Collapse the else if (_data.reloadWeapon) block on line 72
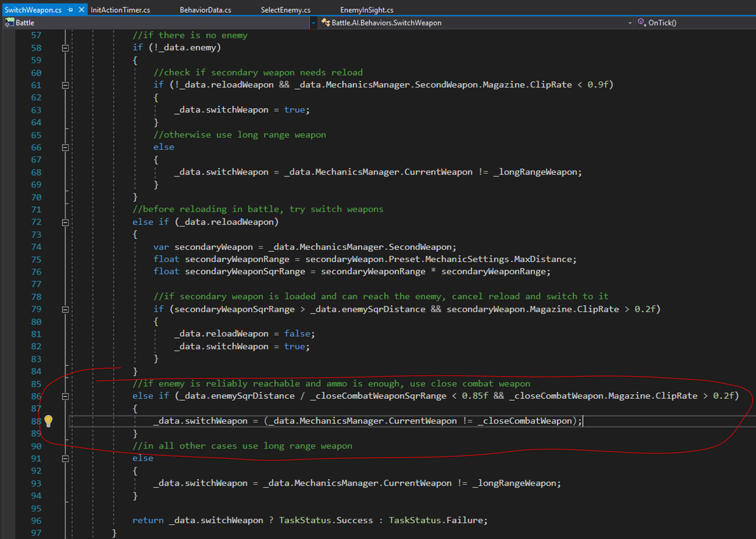This screenshot has width=756, height=539. pyautogui.click(x=65, y=222)
